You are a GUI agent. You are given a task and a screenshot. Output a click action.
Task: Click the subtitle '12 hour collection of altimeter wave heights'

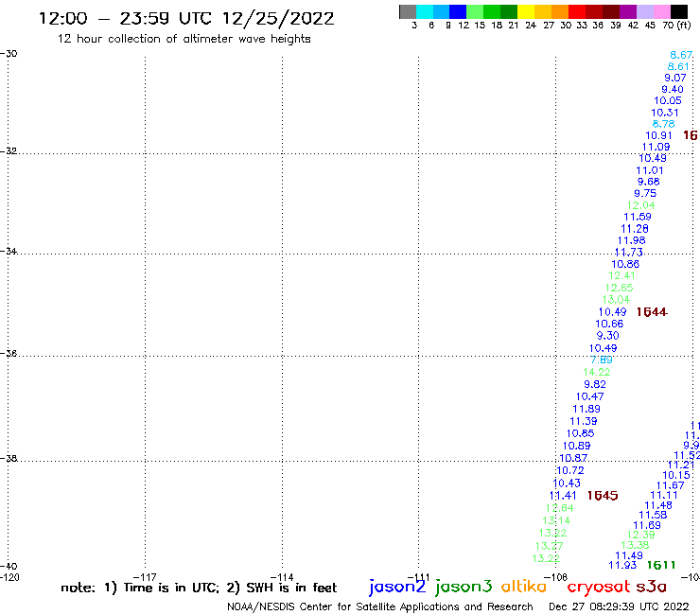(184, 39)
